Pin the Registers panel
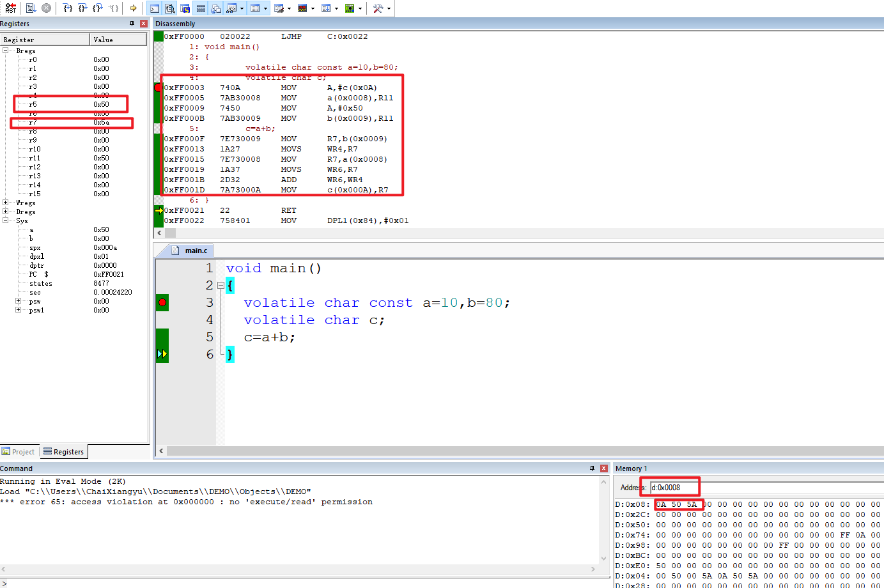Viewport: 884px width, 588px height. pyautogui.click(x=132, y=24)
